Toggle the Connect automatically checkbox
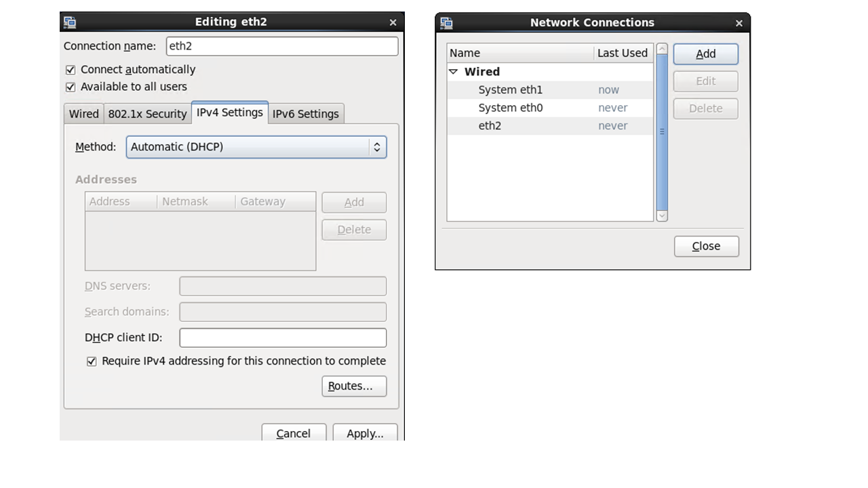Viewport: 868px width, 488px height. point(71,70)
